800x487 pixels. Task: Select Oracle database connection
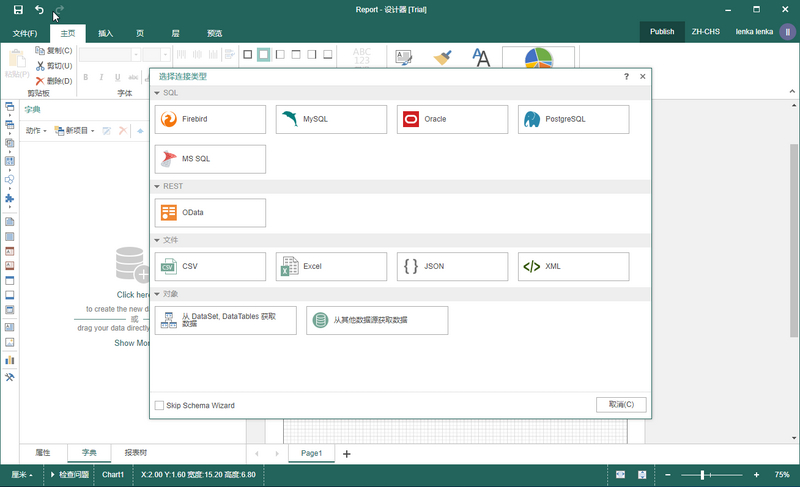click(452, 119)
